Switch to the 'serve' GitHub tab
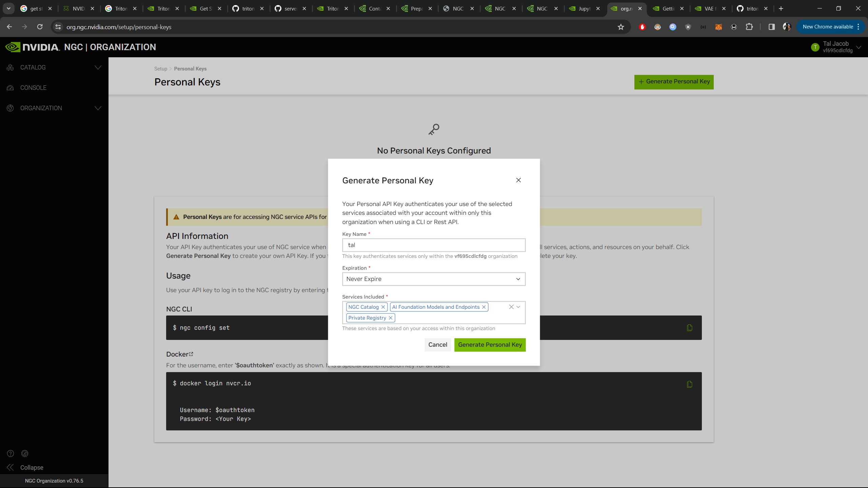The image size is (868, 488). point(291,8)
